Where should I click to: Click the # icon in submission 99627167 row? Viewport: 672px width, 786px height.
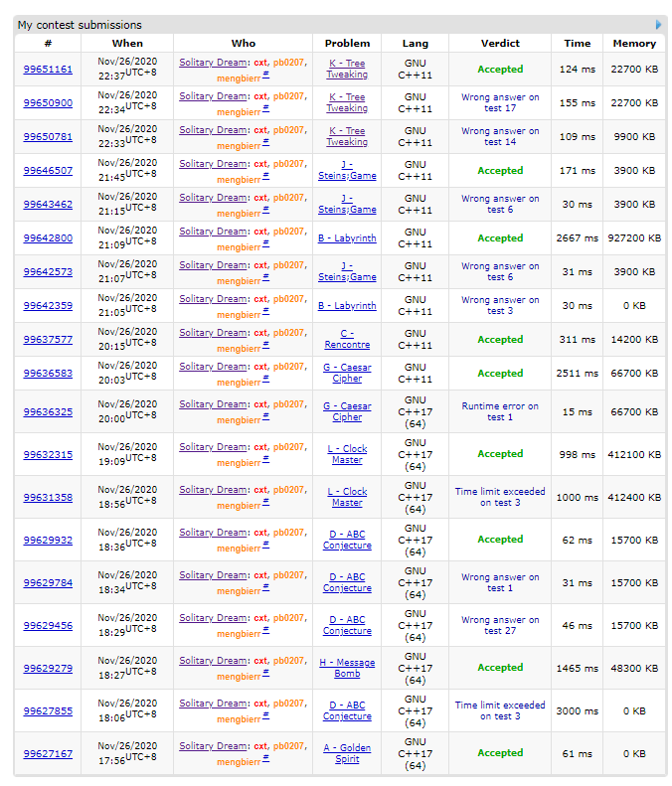coord(265,760)
